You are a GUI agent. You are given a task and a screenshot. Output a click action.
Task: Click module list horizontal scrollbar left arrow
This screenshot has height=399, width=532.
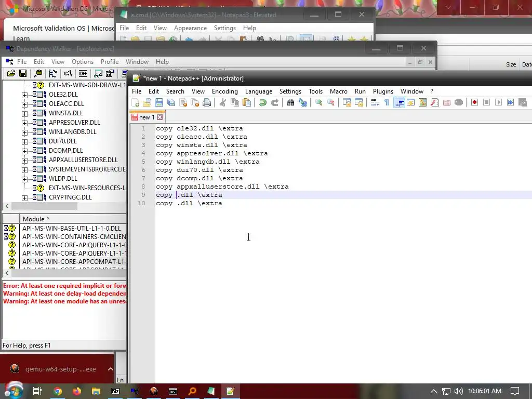click(7, 273)
